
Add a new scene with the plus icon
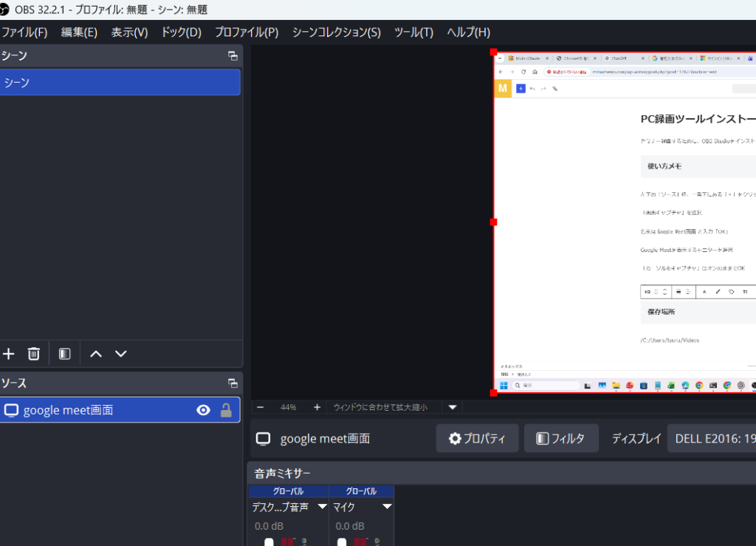click(9, 354)
